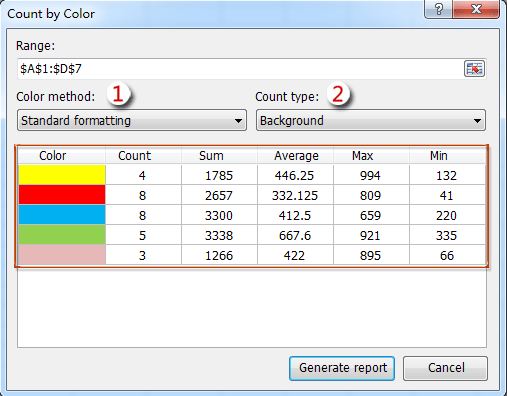507x396 pixels.
Task: Click min value 66
Action: [447, 256]
